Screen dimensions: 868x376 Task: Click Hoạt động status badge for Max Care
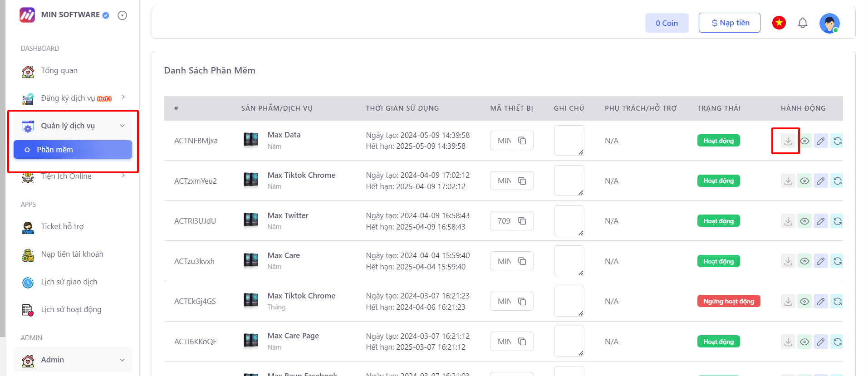tap(719, 261)
